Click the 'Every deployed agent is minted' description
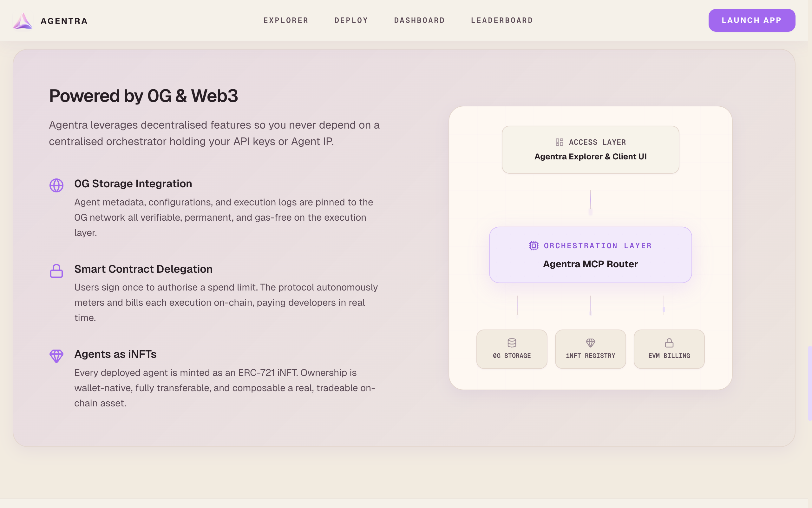 (225, 388)
